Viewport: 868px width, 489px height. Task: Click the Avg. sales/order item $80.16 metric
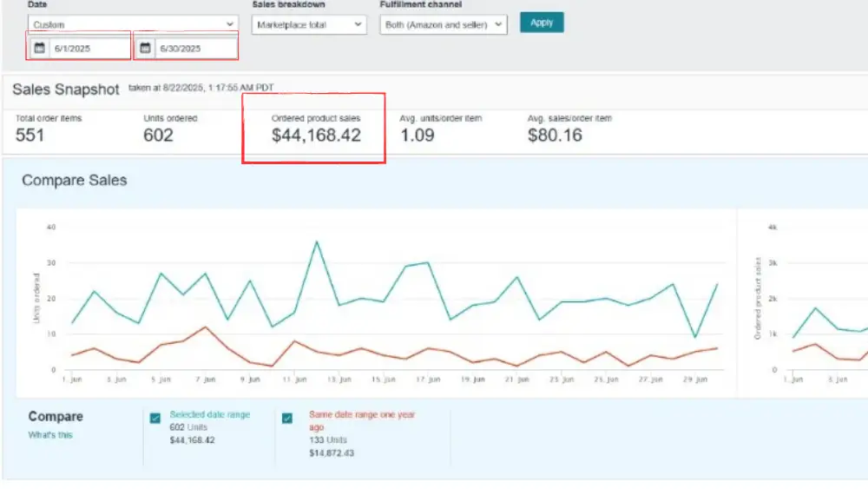[x=555, y=135]
